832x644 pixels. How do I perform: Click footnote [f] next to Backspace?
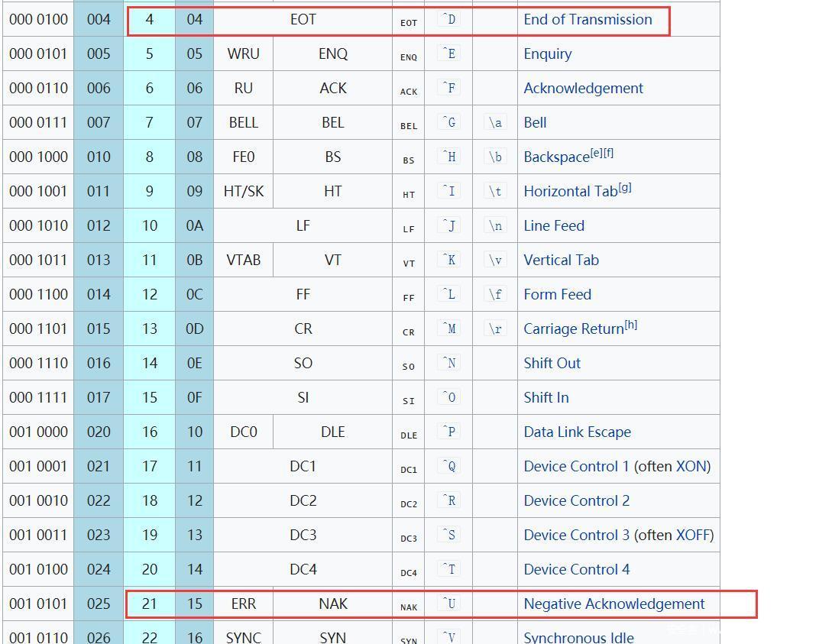click(608, 153)
